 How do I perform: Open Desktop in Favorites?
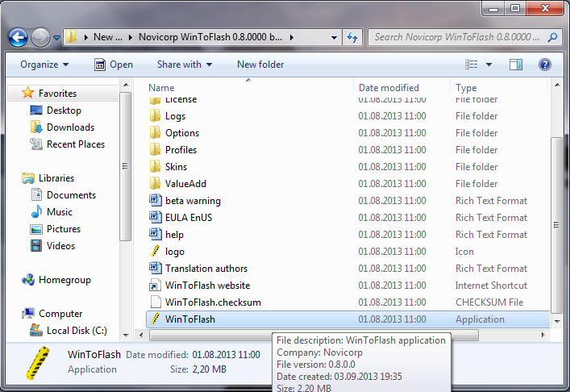tap(64, 111)
